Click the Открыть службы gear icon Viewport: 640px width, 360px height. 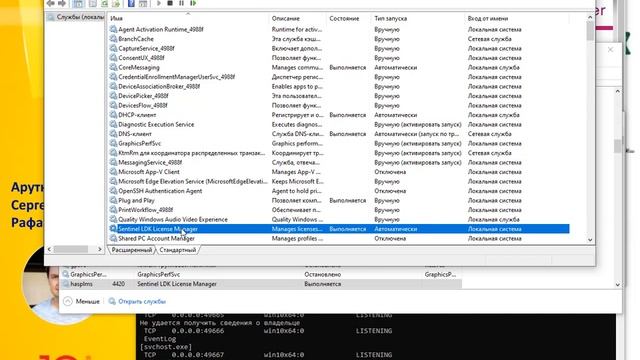pyautogui.click(x=112, y=301)
